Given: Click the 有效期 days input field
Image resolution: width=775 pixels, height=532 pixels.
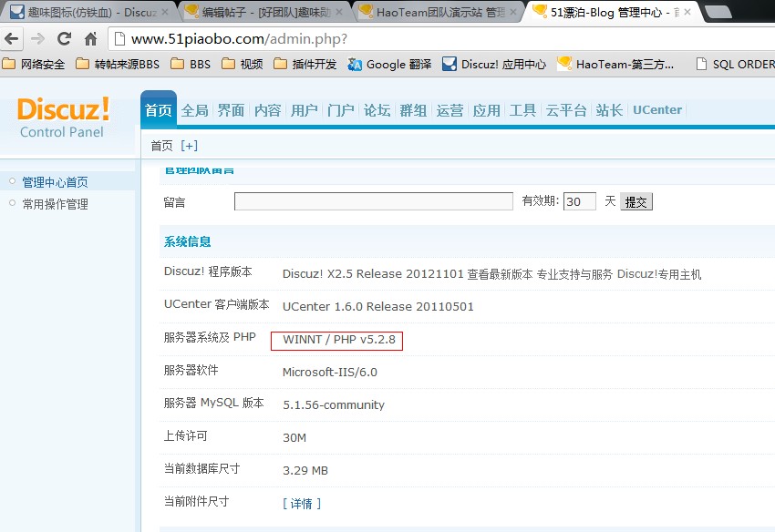Looking at the screenshot, I should [x=579, y=201].
